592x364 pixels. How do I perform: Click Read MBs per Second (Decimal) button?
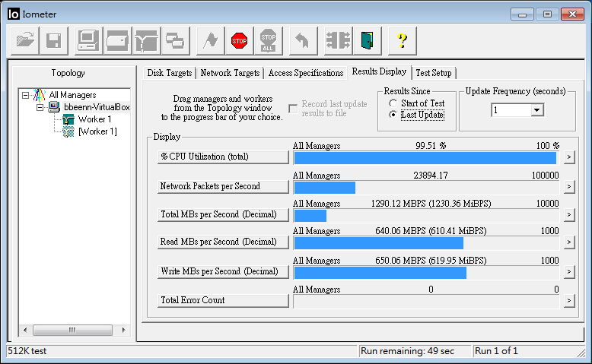coord(223,242)
